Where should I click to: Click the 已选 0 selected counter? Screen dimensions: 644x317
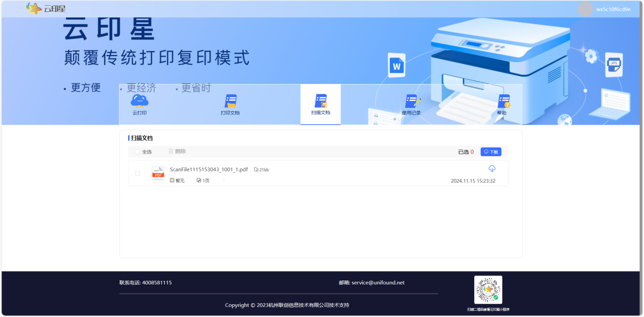(466, 152)
